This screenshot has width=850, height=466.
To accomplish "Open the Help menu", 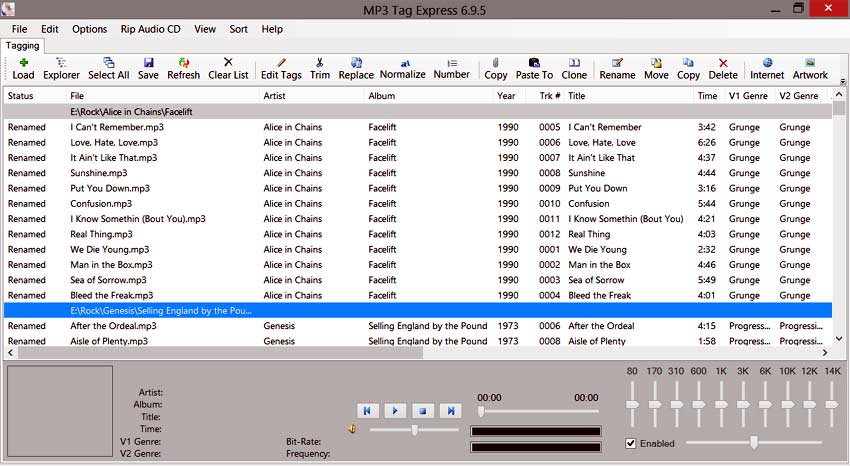I will click(x=272, y=29).
